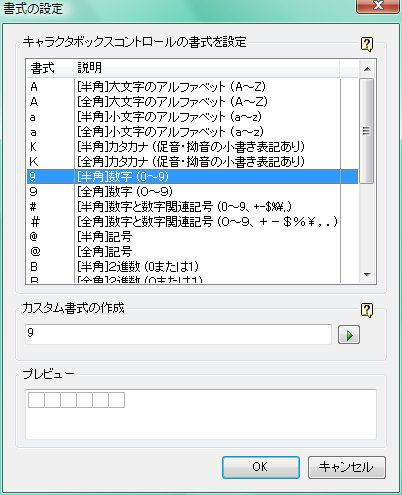Screen dimensions: 402x495
Task: Select row [半角]数字と数字関連記号
Action: (x=192, y=207)
